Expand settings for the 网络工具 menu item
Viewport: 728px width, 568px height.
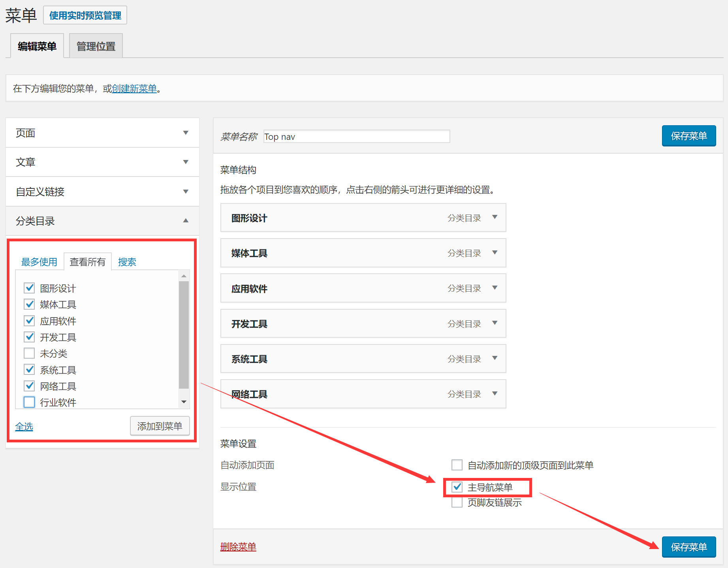[x=495, y=393]
